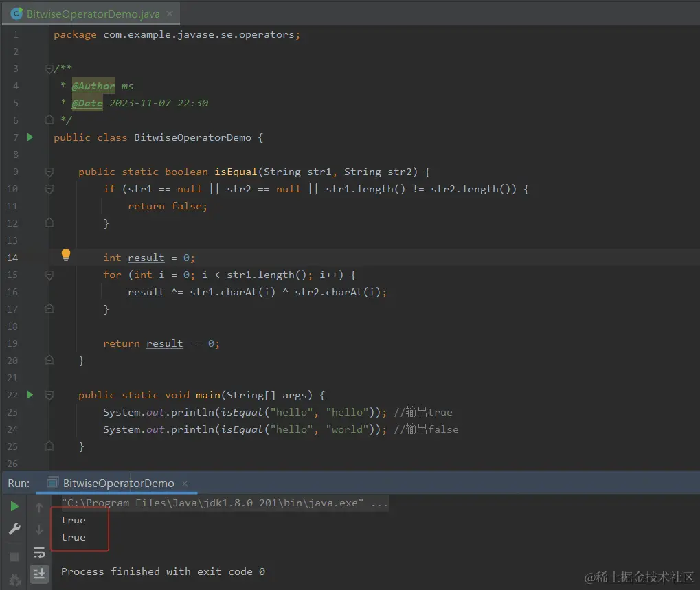The width and height of the screenshot is (700, 590).
Task: Open run configuration settings via wrench icon
Action: pyautogui.click(x=14, y=530)
